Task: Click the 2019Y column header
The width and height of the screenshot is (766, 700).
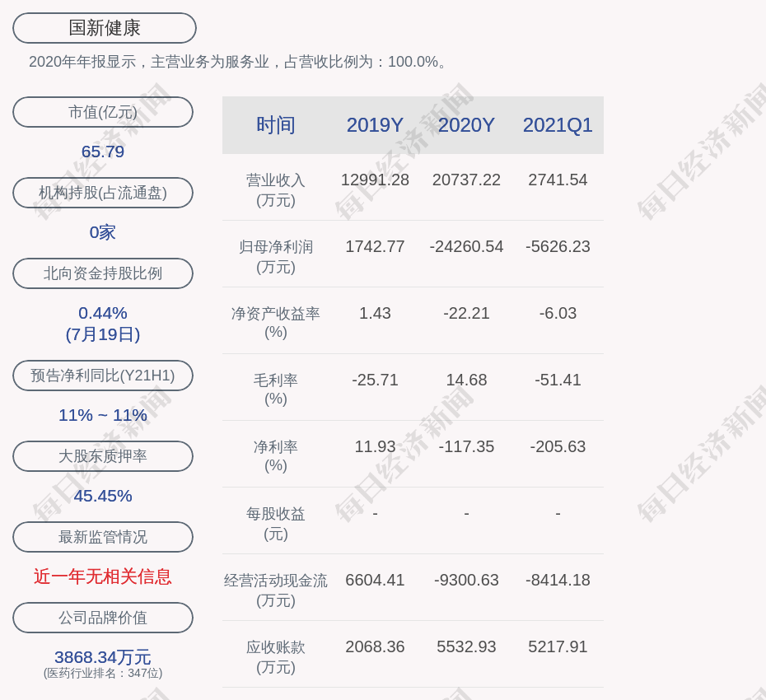Action: (375, 125)
